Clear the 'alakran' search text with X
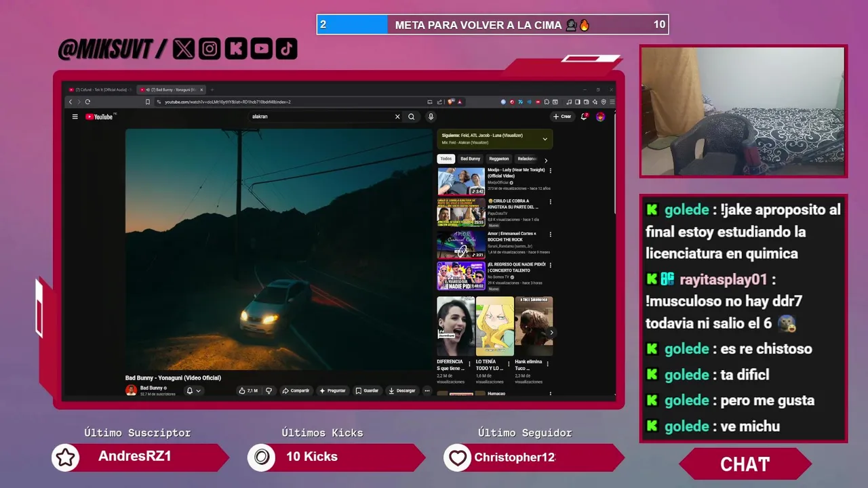868x488 pixels. click(x=397, y=117)
